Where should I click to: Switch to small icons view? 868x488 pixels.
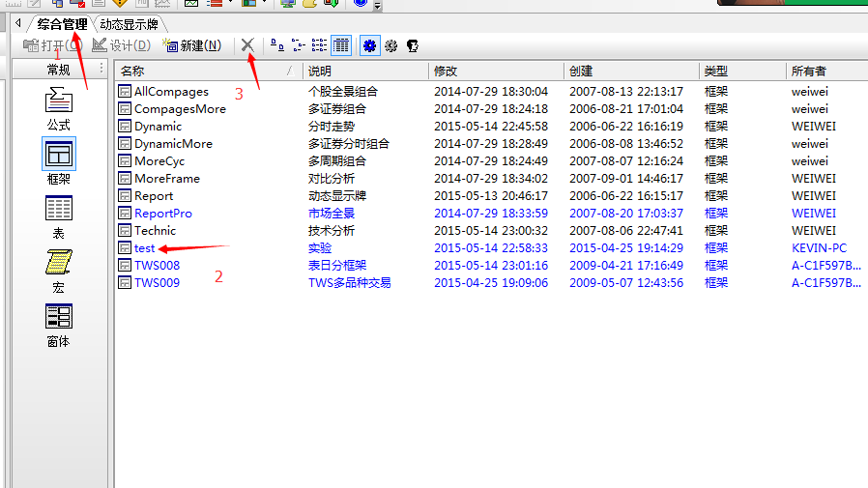pos(298,45)
